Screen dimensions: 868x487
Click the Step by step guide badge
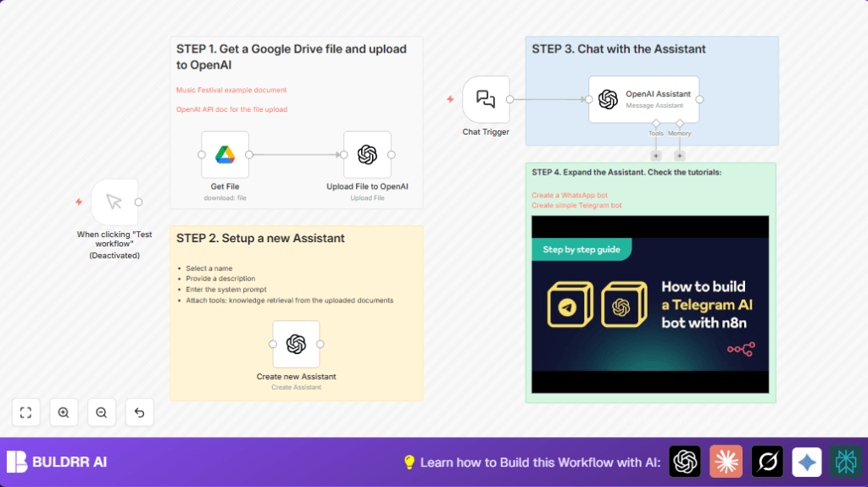[x=581, y=250]
